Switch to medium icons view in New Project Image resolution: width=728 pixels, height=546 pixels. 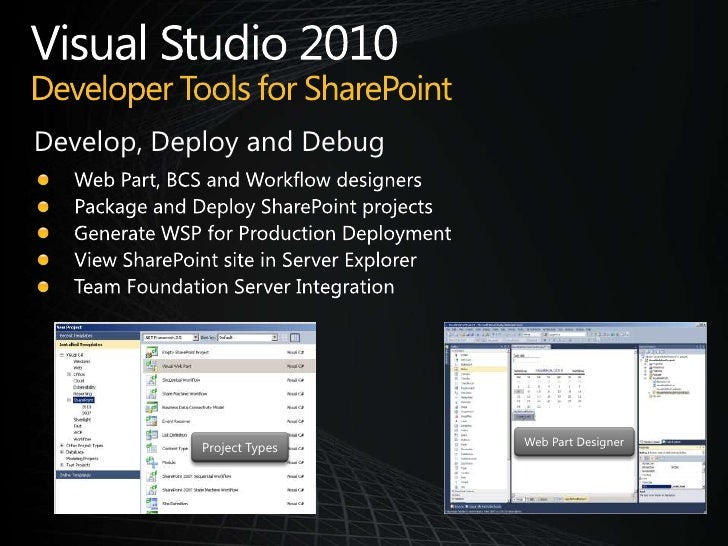click(x=295, y=338)
